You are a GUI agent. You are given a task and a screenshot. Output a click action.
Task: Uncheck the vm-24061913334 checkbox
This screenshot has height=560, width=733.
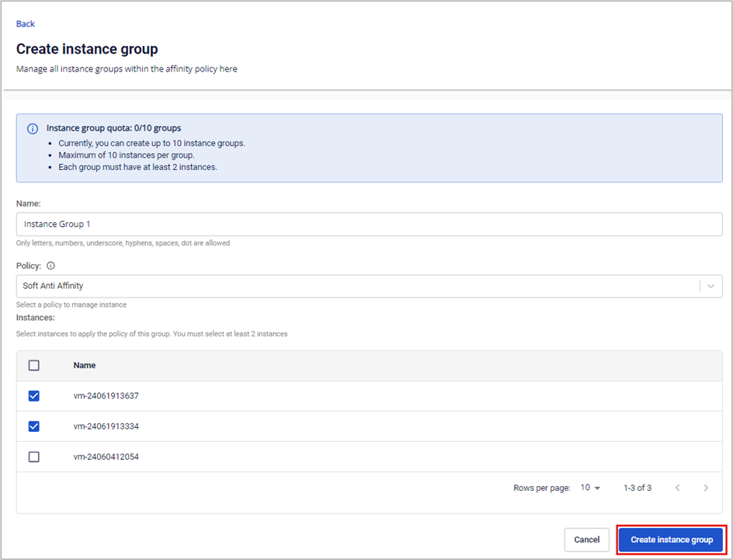click(x=33, y=426)
